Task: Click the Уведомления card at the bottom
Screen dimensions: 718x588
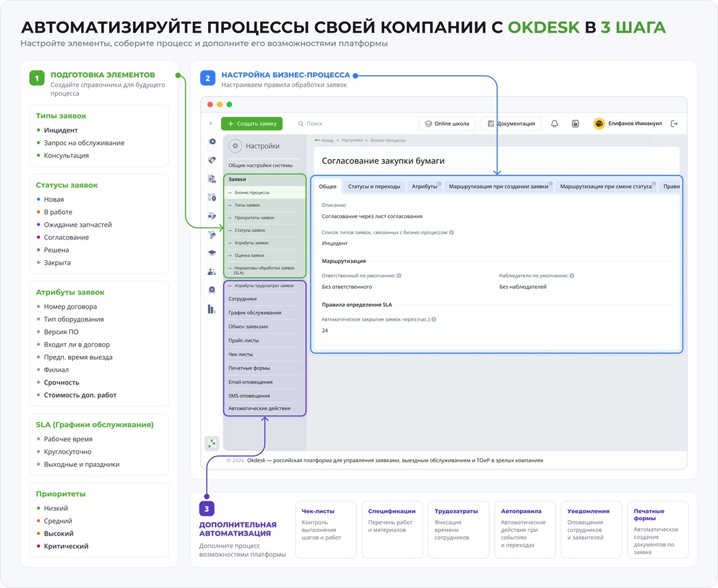Action: click(592, 529)
